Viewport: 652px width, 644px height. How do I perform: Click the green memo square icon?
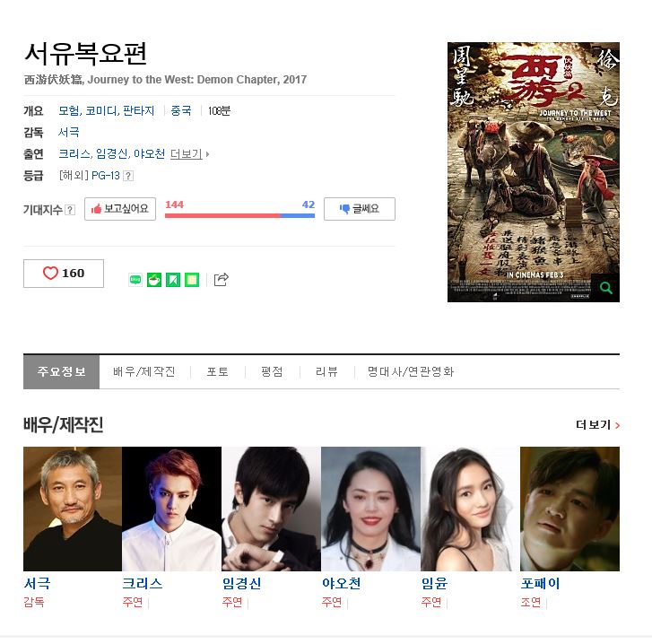coord(192,280)
